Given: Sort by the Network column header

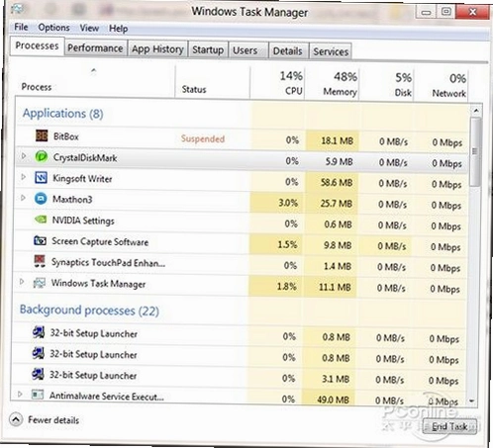Looking at the screenshot, I should point(442,85).
